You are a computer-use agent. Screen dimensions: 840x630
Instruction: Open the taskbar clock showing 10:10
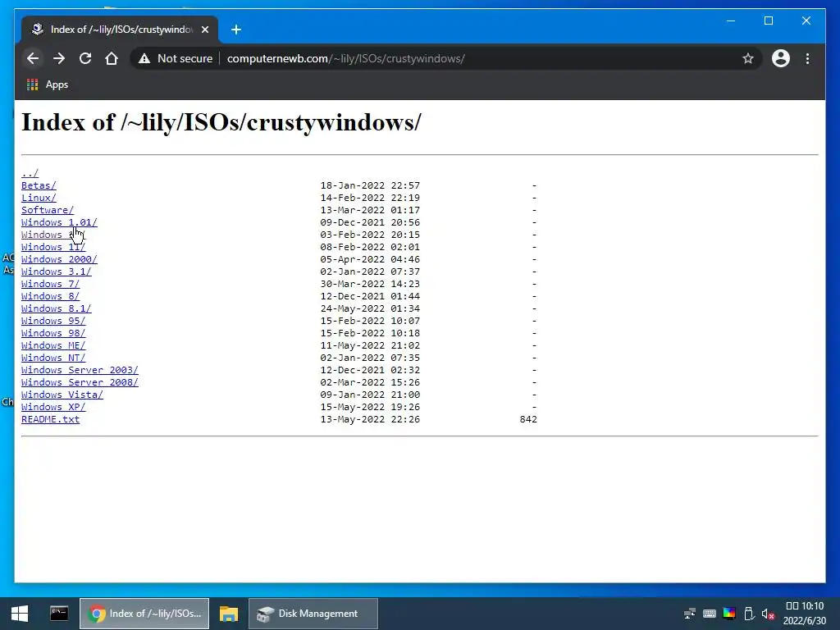click(805, 614)
